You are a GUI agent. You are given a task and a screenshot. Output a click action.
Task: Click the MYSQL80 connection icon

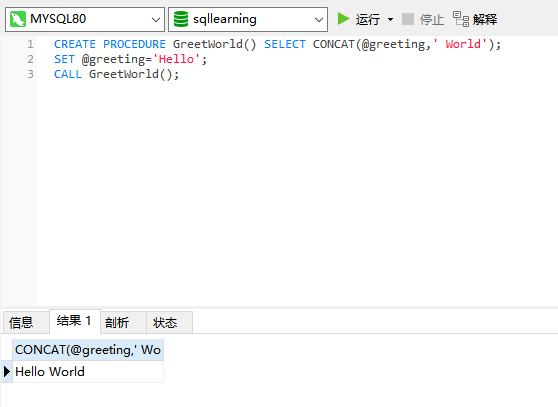(x=18, y=19)
